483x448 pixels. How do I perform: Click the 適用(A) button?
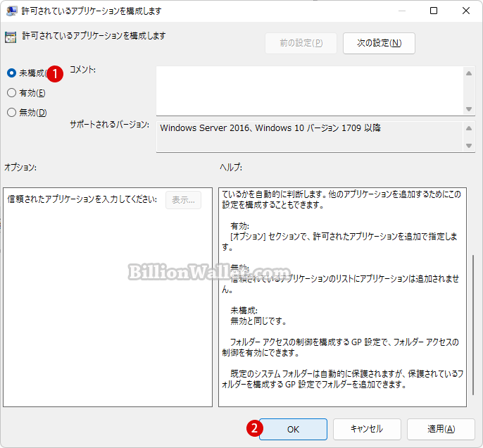[x=441, y=429]
